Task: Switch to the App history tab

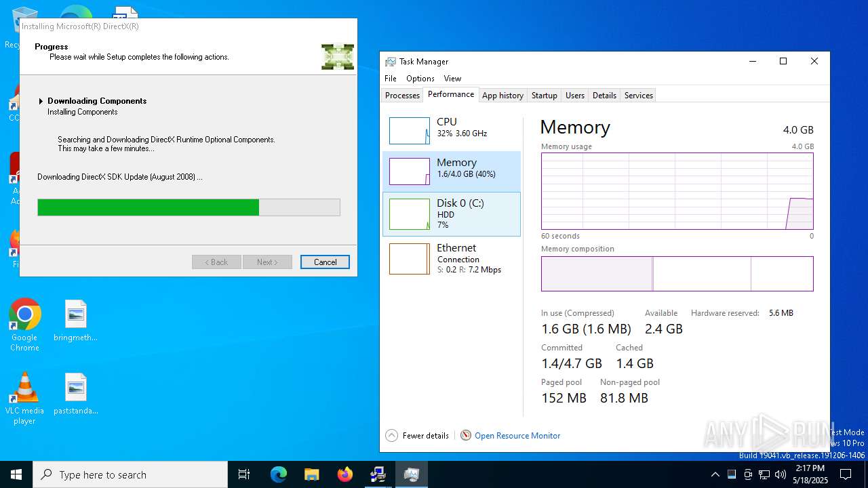Action: [502, 96]
